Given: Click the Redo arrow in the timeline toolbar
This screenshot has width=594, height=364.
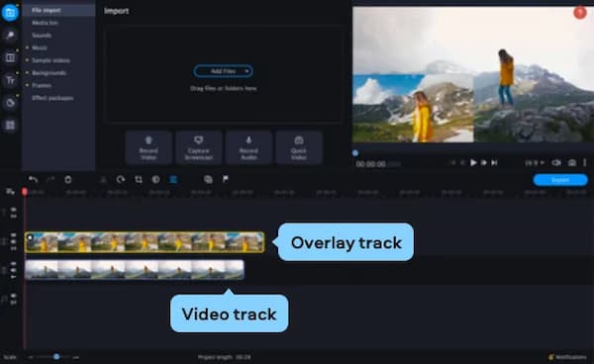Looking at the screenshot, I should 50,179.
